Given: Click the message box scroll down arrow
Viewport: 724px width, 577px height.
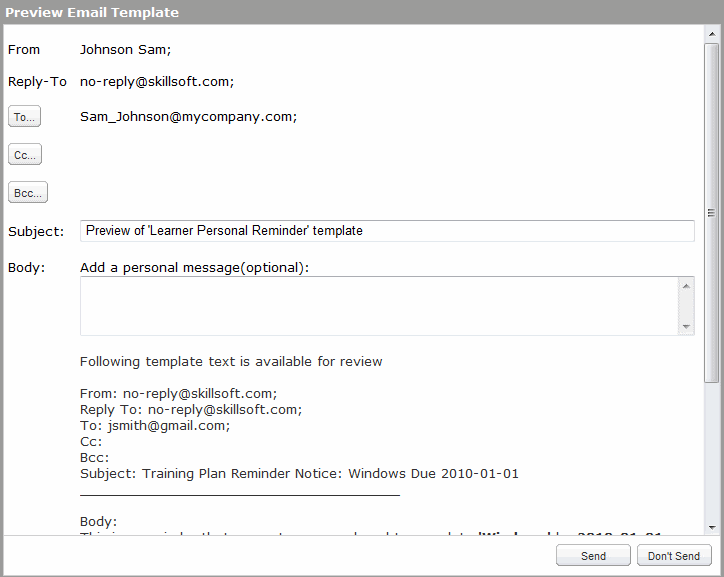Looking at the screenshot, I should [x=686, y=326].
